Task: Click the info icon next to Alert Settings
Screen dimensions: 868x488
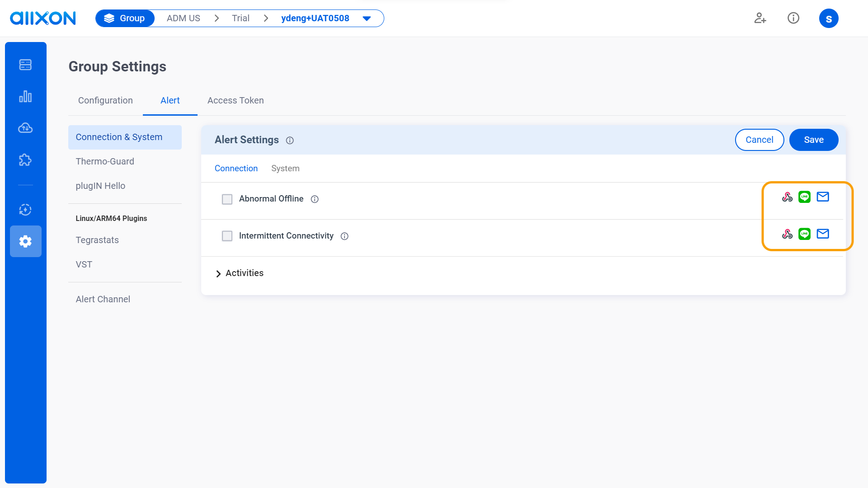Action: pyautogui.click(x=289, y=140)
